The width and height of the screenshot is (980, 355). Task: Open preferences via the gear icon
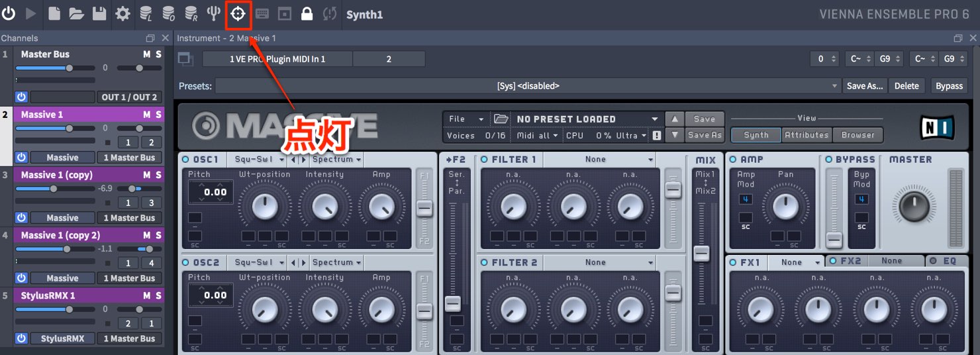(122, 13)
